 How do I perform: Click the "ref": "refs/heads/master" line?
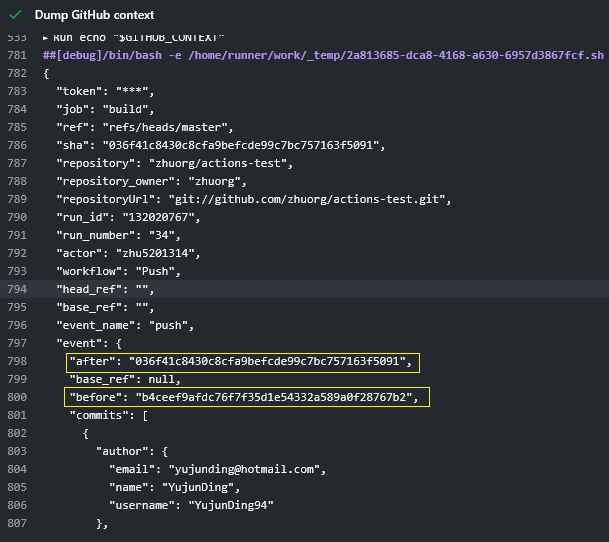coord(145,127)
